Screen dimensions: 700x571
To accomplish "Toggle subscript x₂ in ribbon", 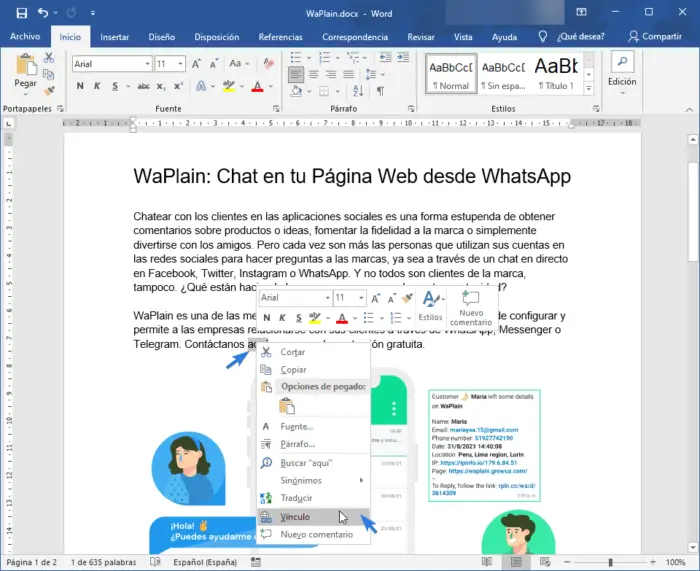I will pyautogui.click(x=161, y=86).
